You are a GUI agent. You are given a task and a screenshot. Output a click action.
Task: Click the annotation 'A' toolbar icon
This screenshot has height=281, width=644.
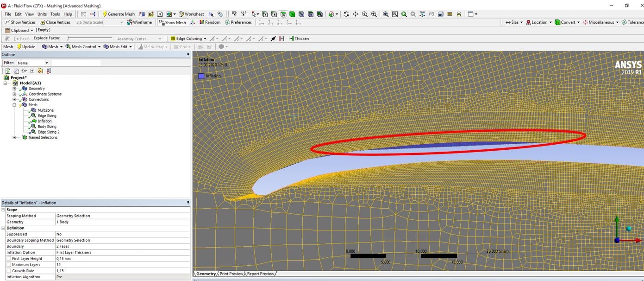(x=160, y=14)
